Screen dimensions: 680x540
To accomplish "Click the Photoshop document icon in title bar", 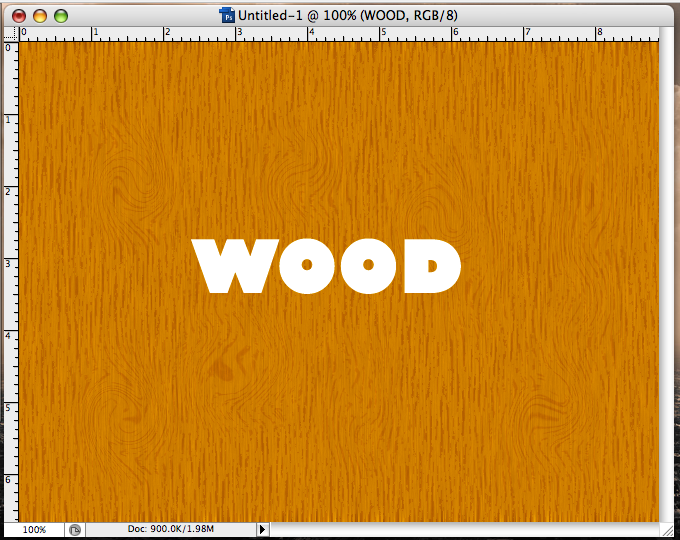I will (x=227, y=15).
